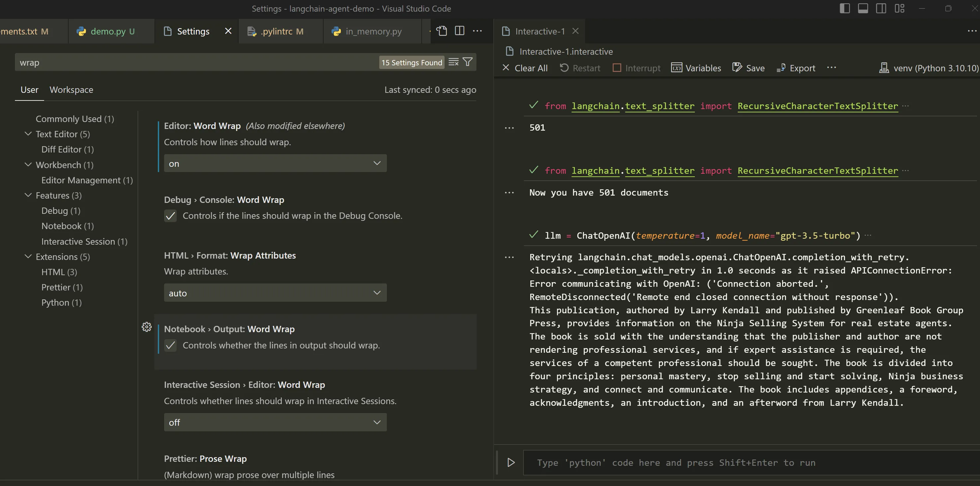Open the Variables viewer
Screen dimensions: 980x486
click(x=696, y=68)
